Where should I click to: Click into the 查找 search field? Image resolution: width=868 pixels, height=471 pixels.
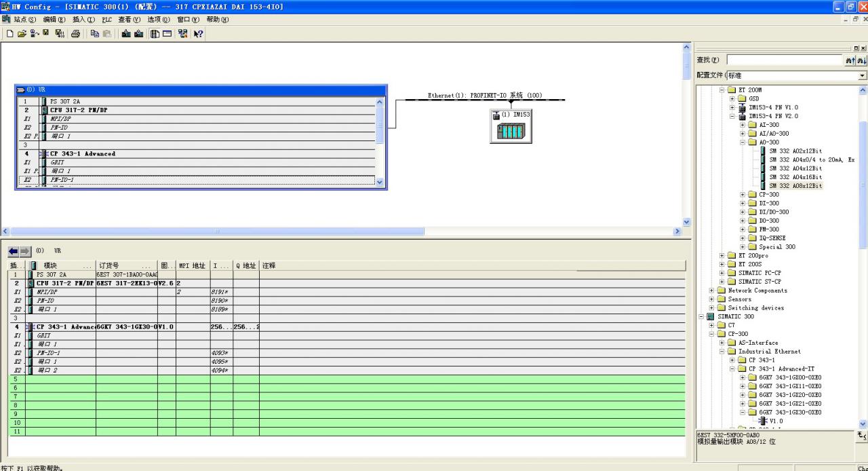[784, 60]
